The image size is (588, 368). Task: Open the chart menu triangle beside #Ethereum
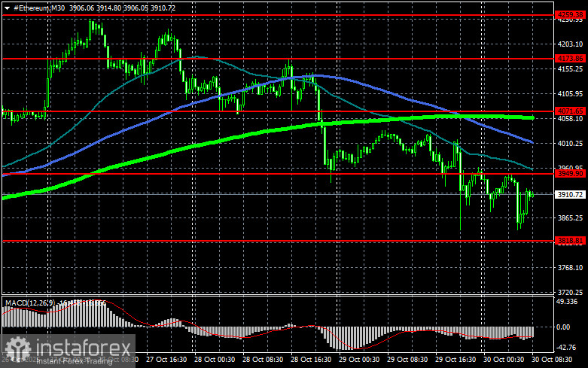[7, 8]
